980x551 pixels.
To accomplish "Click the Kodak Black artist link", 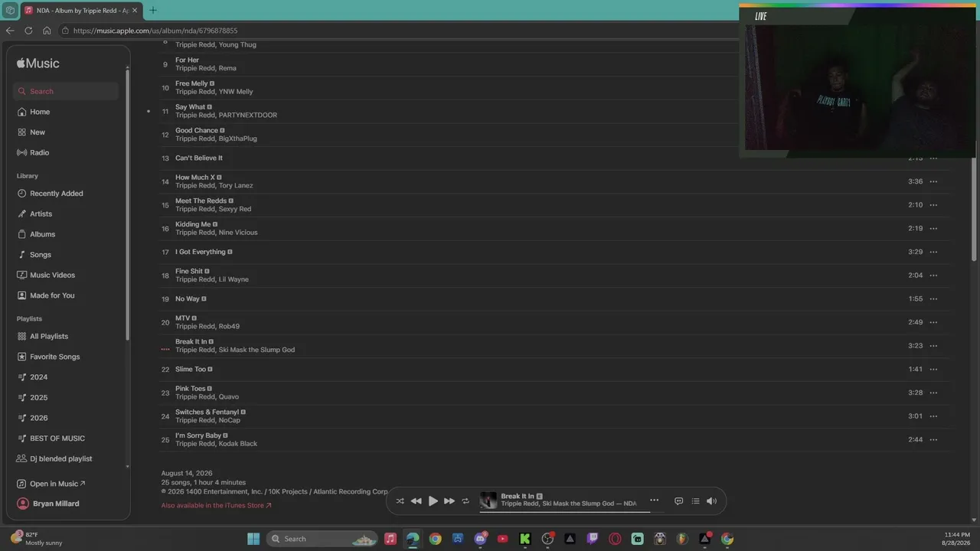I will coord(238,444).
